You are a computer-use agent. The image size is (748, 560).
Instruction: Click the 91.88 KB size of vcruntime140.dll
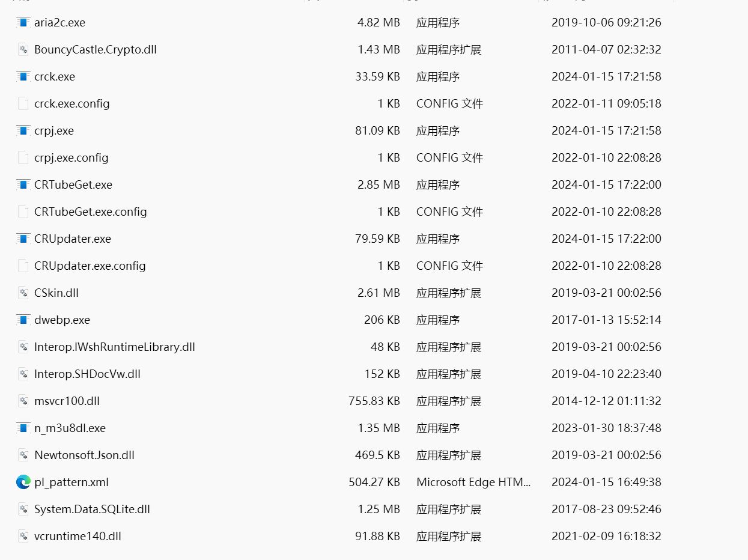[x=377, y=537]
